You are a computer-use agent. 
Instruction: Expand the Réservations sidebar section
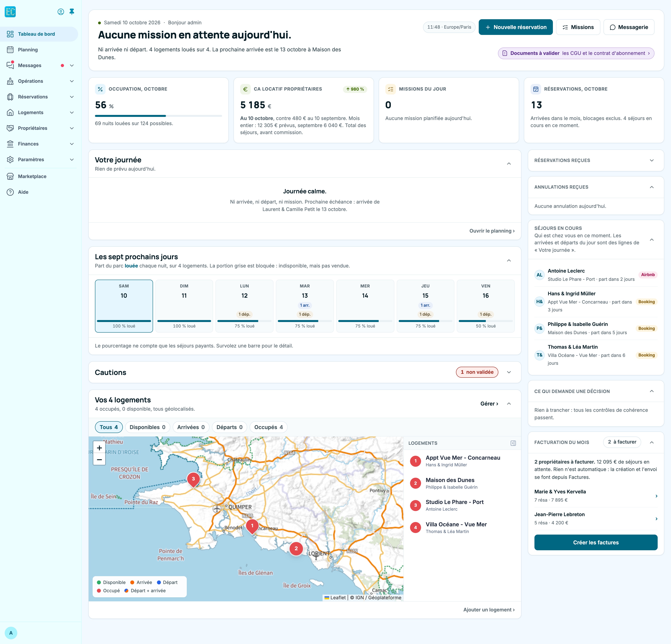tap(72, 97)
